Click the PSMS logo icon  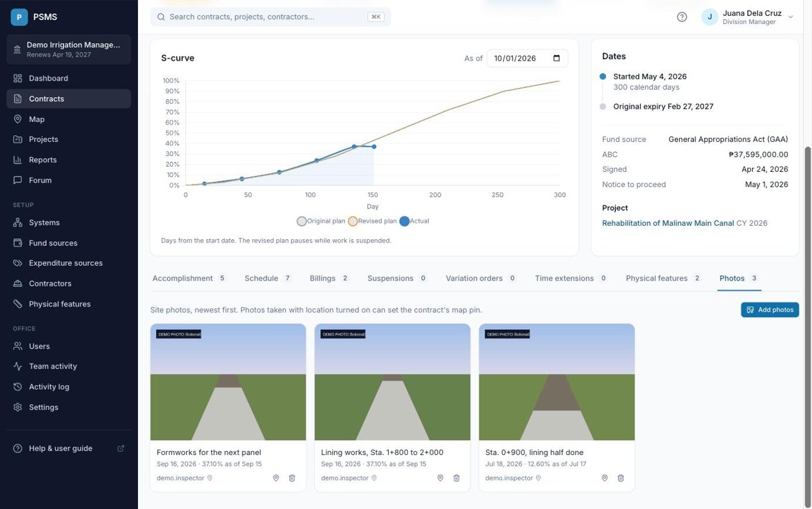coord(19,17)
